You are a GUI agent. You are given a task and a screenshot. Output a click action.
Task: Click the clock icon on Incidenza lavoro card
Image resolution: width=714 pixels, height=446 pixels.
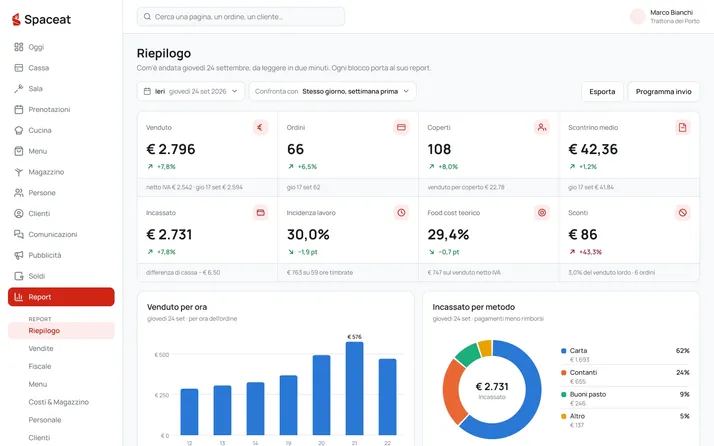point(401,213)
